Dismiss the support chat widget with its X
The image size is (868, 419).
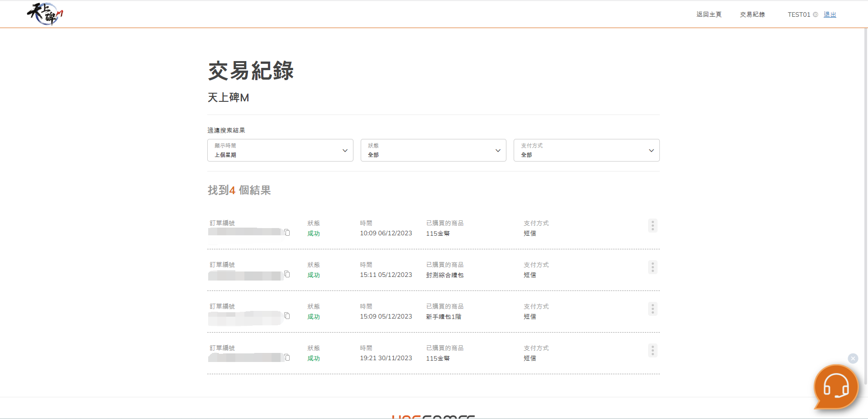pyautogui.click(x=853, y=358)
